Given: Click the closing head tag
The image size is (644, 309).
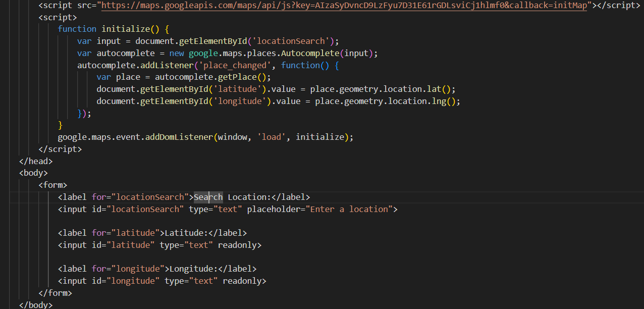Looking at the screenshot, I should [35, 161].
